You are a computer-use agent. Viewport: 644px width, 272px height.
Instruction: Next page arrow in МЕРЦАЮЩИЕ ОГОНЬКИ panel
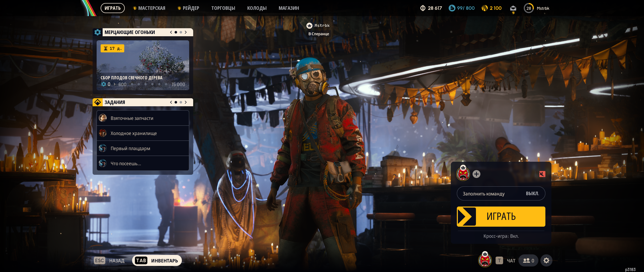tap(186, 32)
